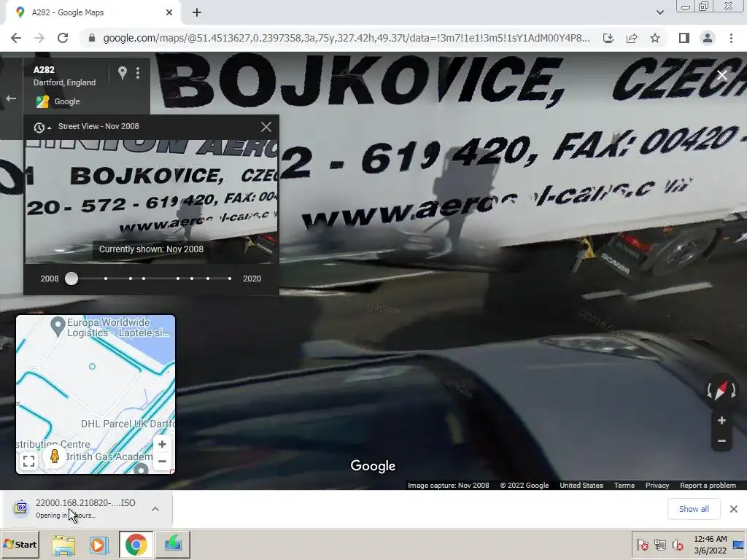Bookmark this page with the star icon
The width and height of the screenshot is (747, 560).
pos(655,38)
